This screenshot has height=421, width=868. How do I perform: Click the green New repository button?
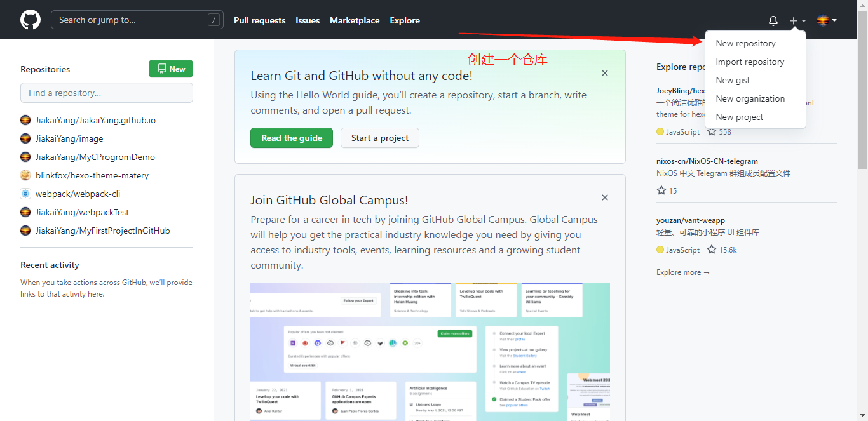[x=171, y=69]
